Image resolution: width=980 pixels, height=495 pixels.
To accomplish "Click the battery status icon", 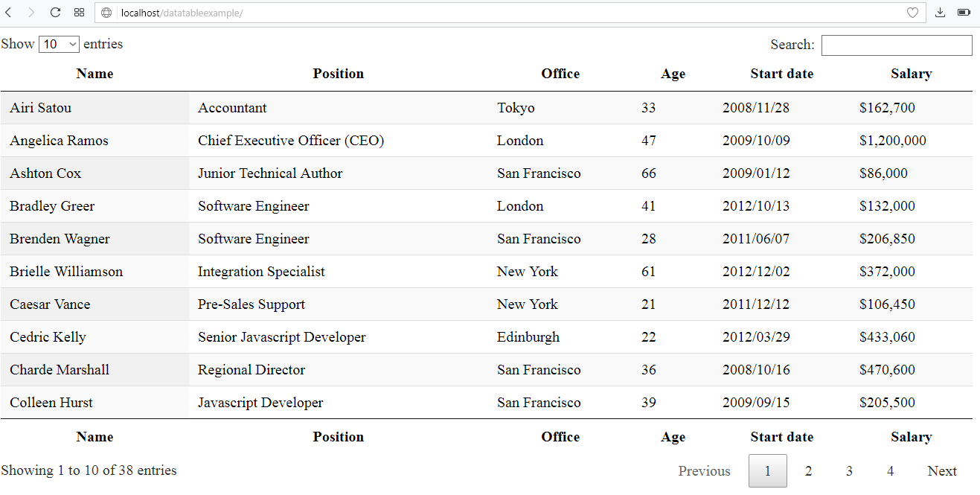I will 964,12.
